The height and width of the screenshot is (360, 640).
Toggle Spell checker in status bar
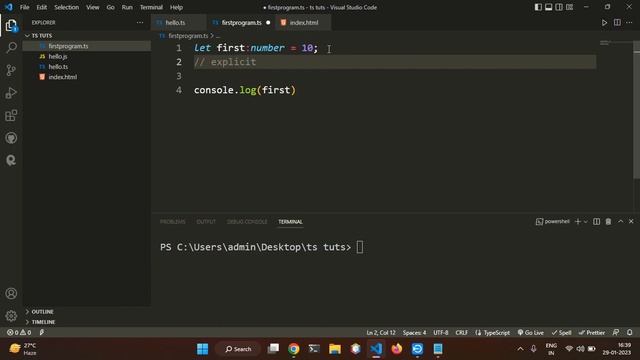click(562, 333)
